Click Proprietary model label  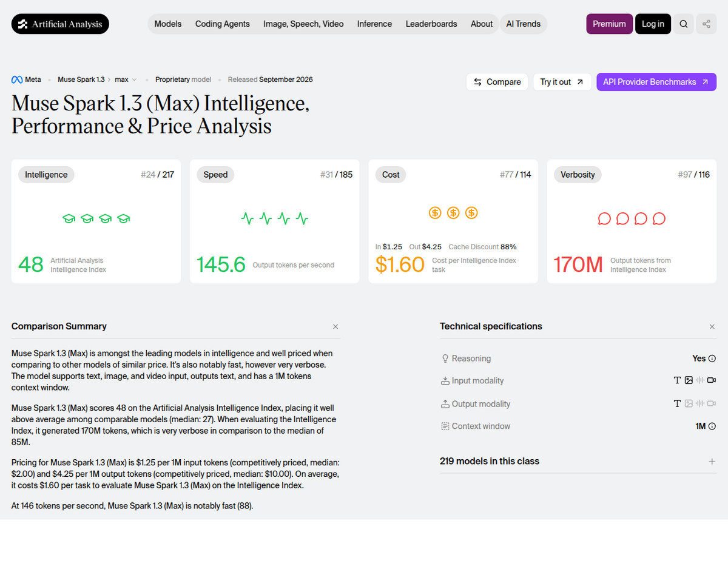click(x=183, y=79)
